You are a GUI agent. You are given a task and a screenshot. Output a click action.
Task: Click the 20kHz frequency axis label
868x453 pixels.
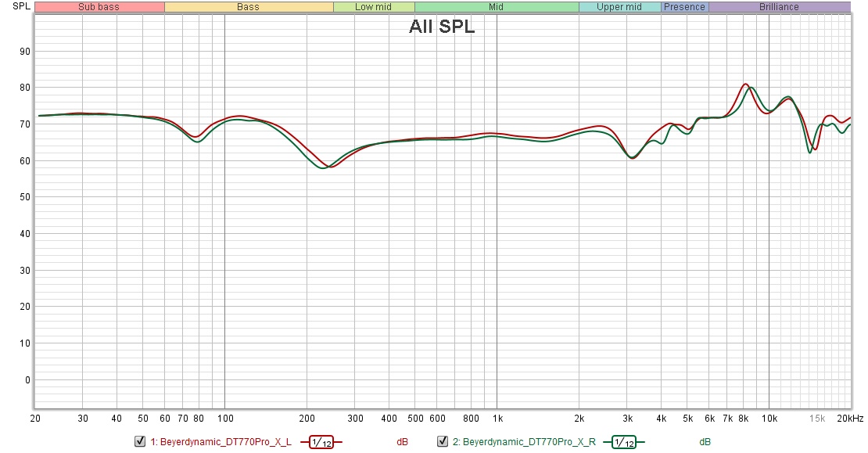850,418
